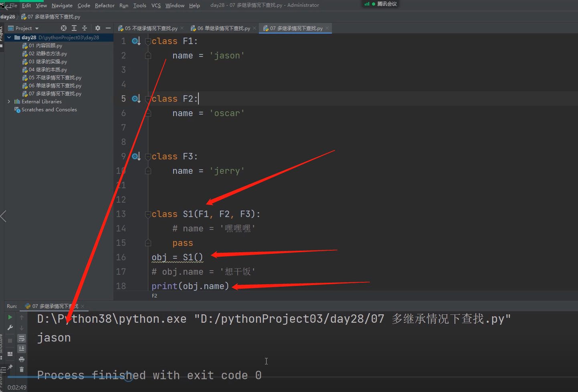Close the 05 不继承情况下查找.py editor tab
This screenshot has width=578, height=392.
182,28
